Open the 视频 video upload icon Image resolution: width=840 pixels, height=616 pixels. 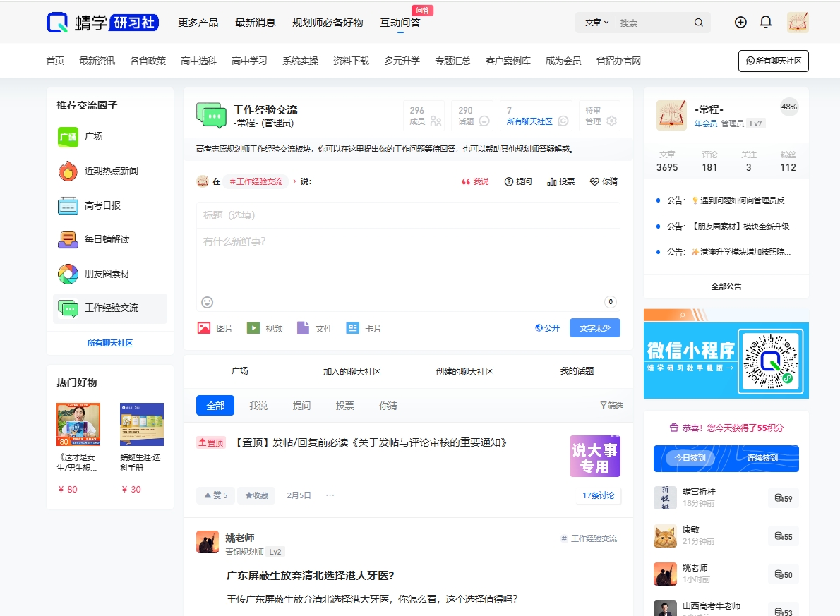coord(254,327)
